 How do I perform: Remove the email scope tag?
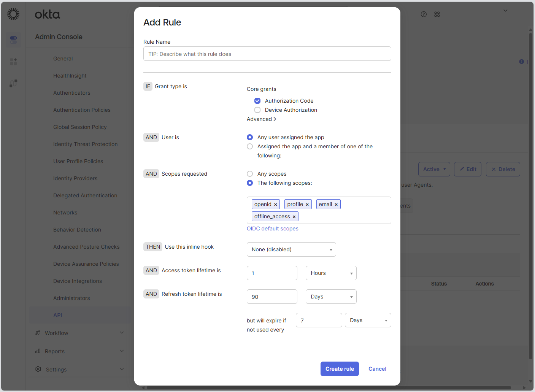(336, 205)
